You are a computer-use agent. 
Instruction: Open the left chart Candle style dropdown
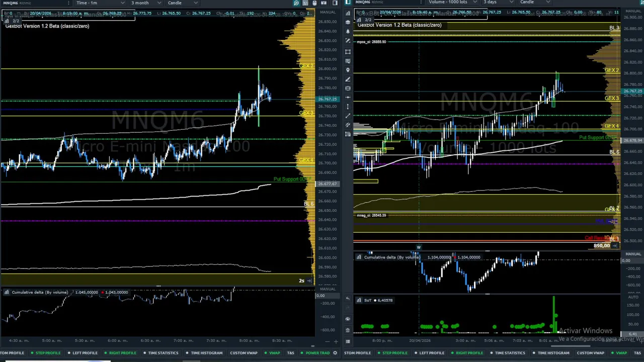coord(182,3)
